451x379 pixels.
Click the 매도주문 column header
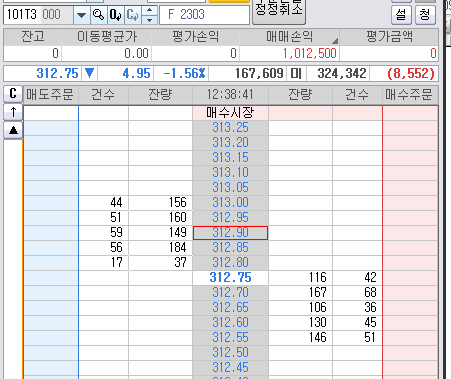tap(51, 95)
